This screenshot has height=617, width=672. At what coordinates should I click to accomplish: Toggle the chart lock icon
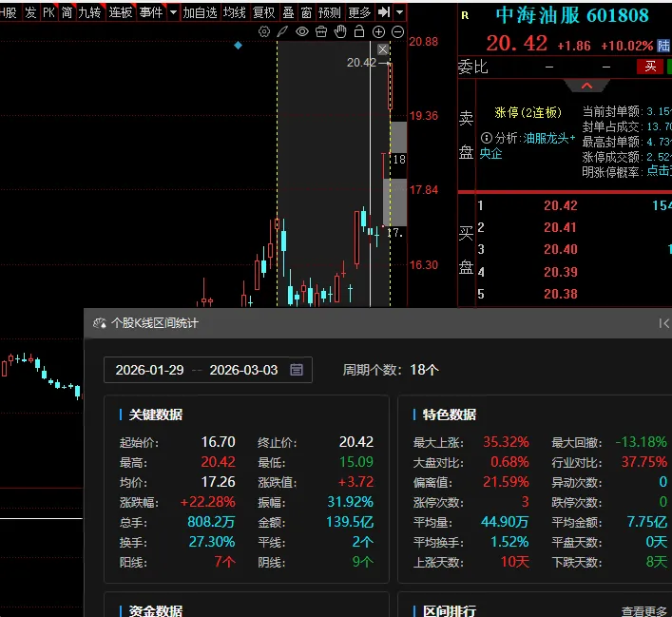point(359,31)
